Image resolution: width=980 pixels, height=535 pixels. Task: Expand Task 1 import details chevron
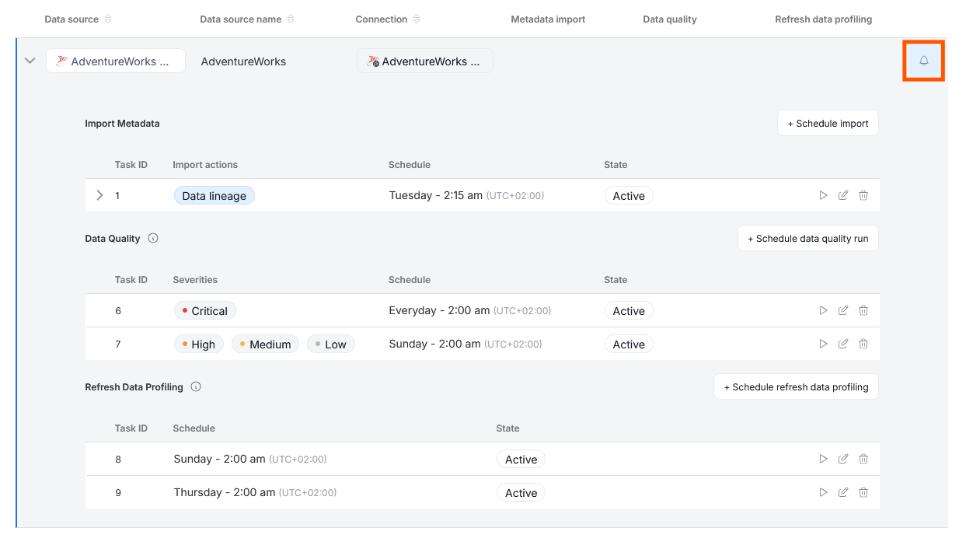pyautogui.click(x=99, y=195)
